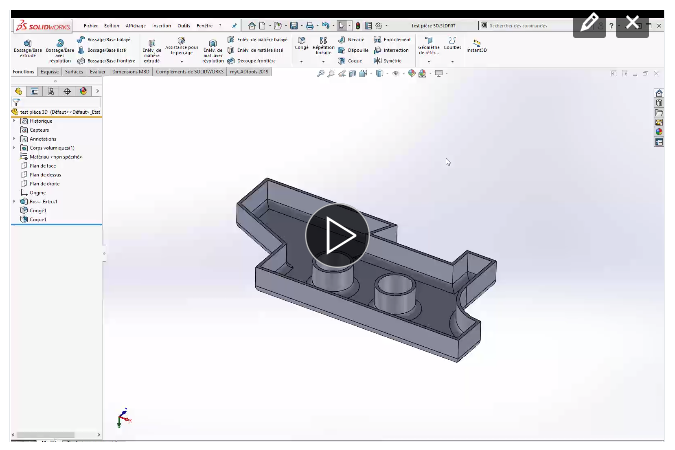This screenshot has width=675, height=450.
Task: Open FeatureManager design tree tab
Action: pyautogui.click(x=19, y=91)
